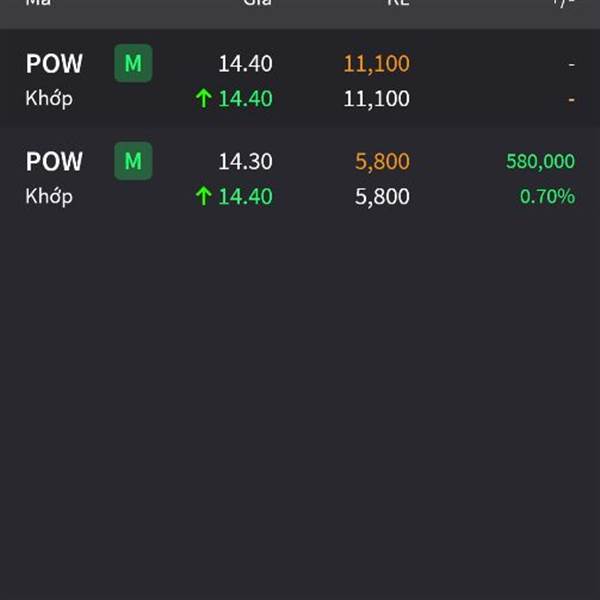Select the green 14.40 matched price in the second row
This screenshot has width=600, height=600.
245,197
